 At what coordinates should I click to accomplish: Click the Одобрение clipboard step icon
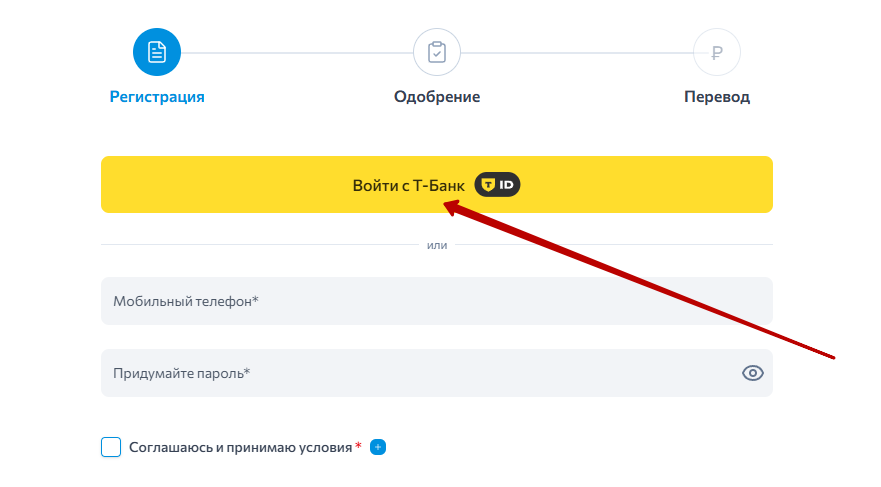437,52
